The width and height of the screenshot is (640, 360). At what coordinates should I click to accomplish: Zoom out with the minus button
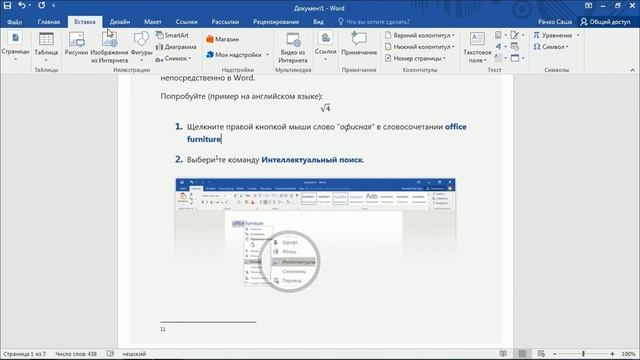[555, 353]
